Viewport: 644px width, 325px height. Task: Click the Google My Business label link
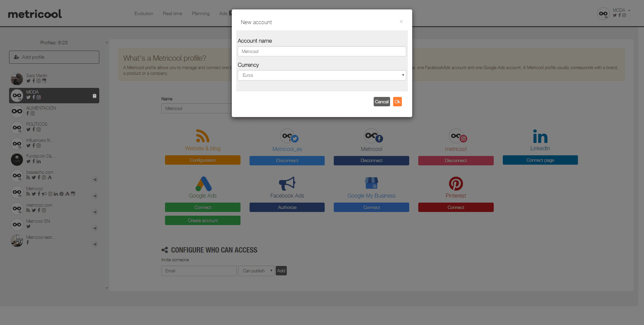click(371, 196)
